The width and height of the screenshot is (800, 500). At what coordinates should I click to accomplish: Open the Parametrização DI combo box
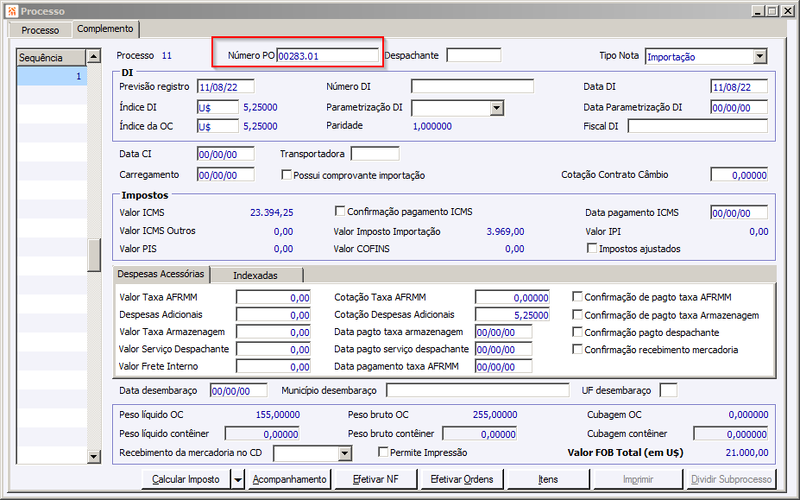pos(497,108)
